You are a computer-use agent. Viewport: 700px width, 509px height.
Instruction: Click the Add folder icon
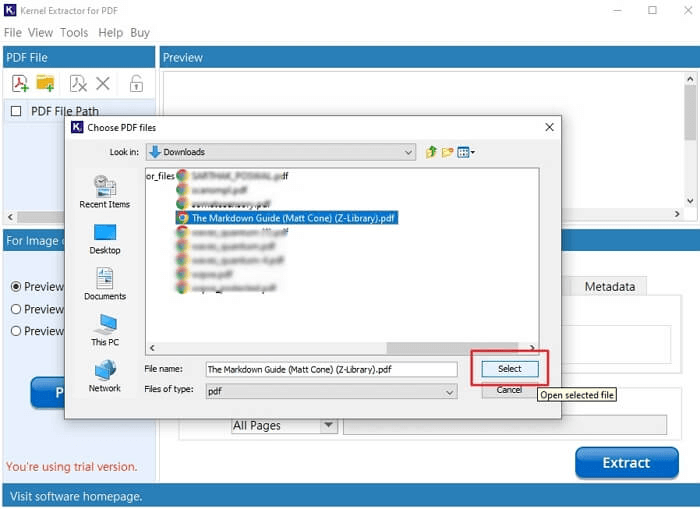46,83
